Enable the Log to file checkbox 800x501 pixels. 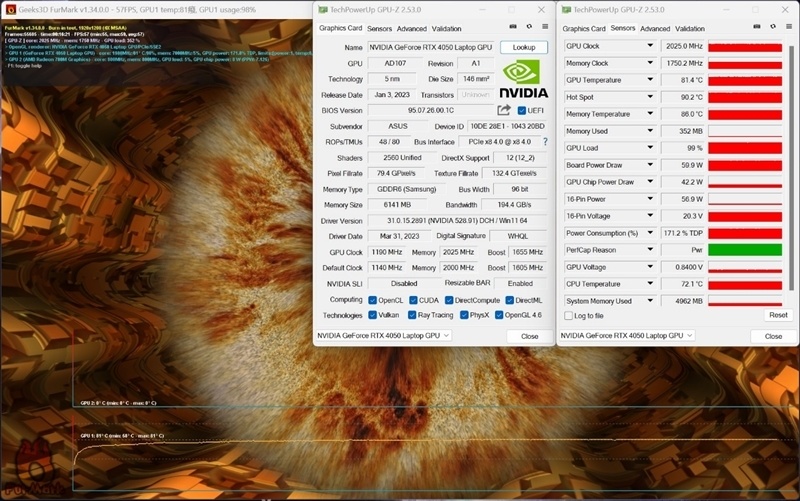click(568, 316)
